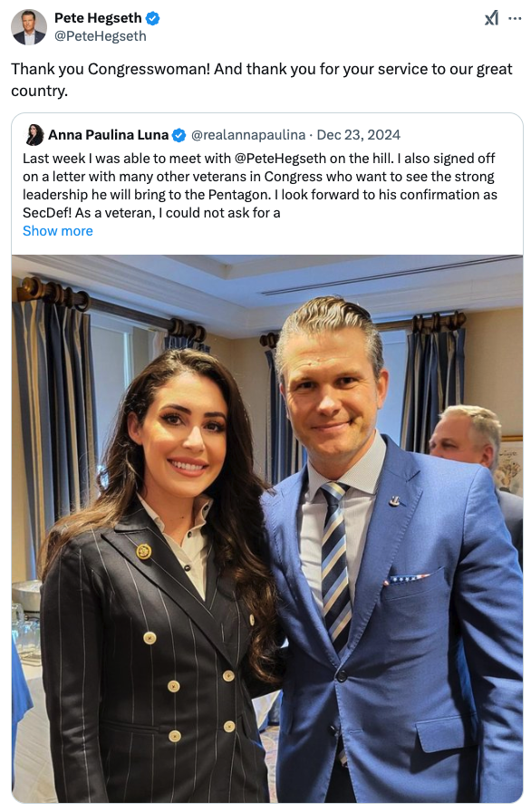531x812 pixels.
Task: Click Pete Hegseth's profile avatar
Action: coord(29,27)
